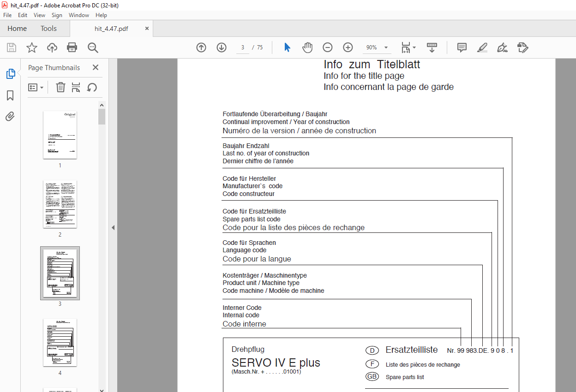Open the Bookmarks sidebar panel
Viewport: 576px width, 392px height.
click(x=10, y=95)
